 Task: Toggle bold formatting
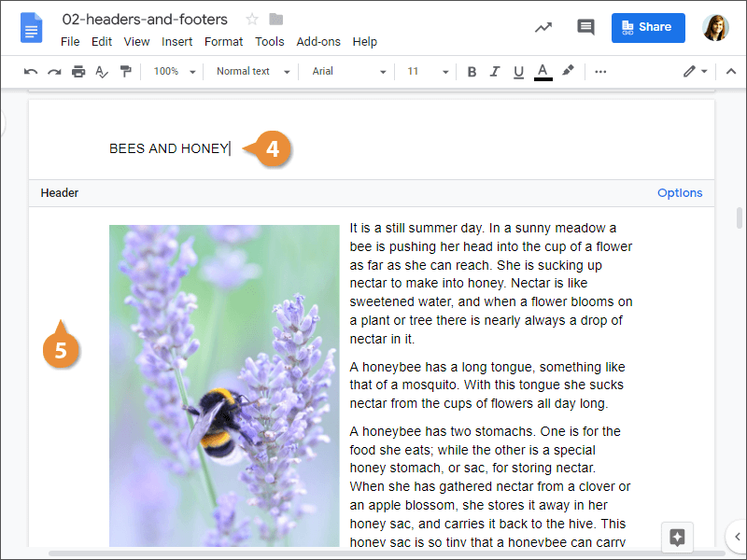(472, 72)
